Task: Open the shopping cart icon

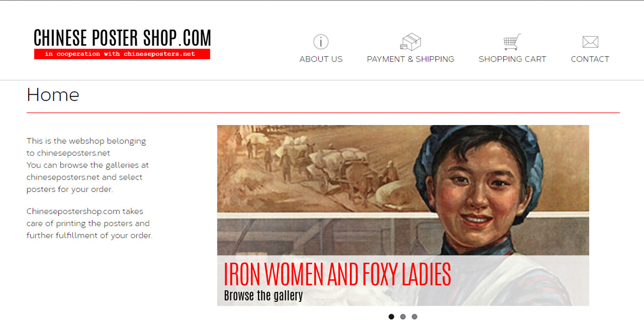Action: tap(512, 42)
